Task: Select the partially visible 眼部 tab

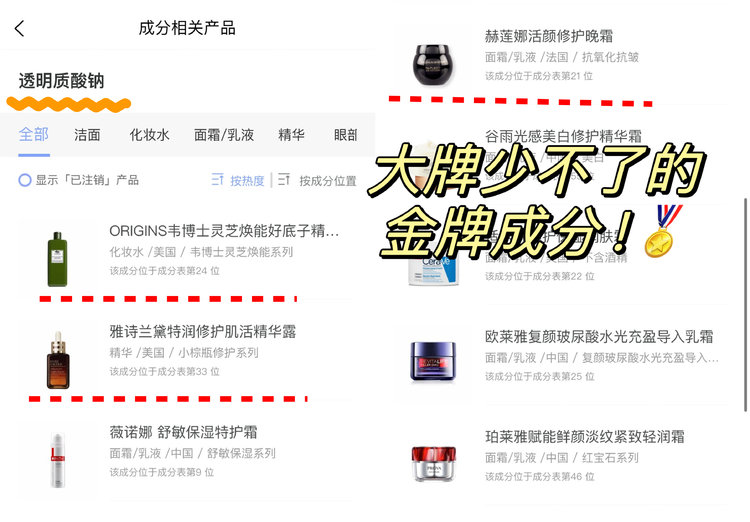Action: [345, 135]
